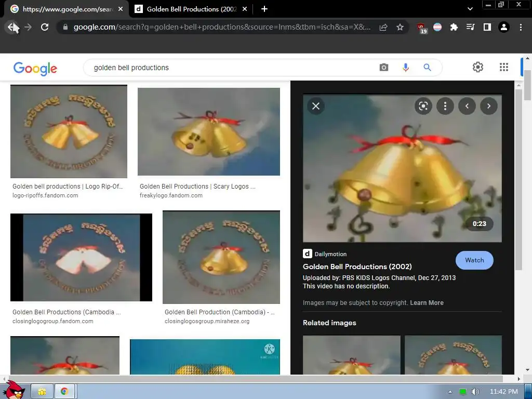
Task: Open closinglogosgroup.miraheze.org result thumbnail
Action: (x=221, y=257)
